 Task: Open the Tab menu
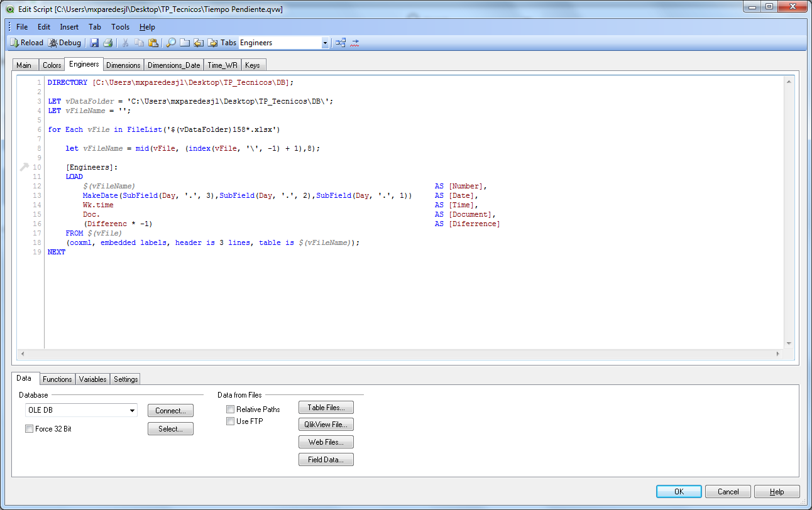click(95, 27)
